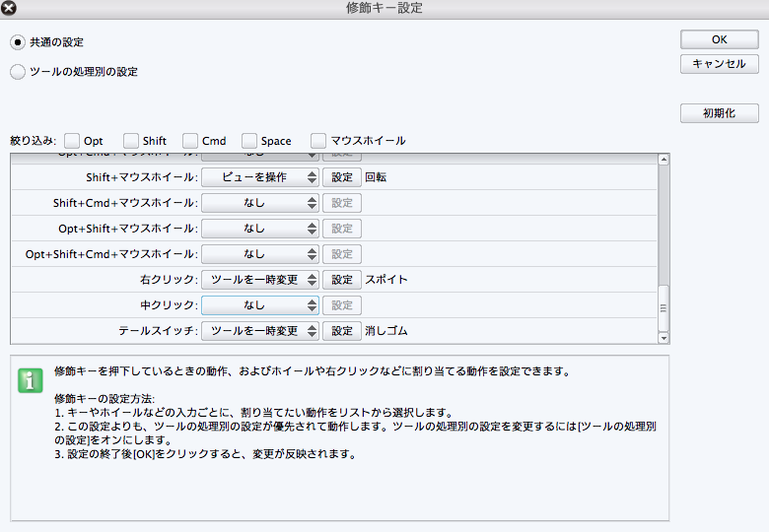Check the Cmd filter checkbox
Screen dimensions: 769x532
(x=190, y=141)
